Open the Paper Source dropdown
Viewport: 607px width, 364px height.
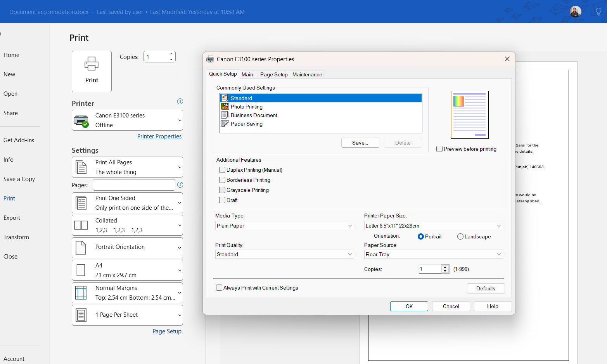tap(433, 254)
